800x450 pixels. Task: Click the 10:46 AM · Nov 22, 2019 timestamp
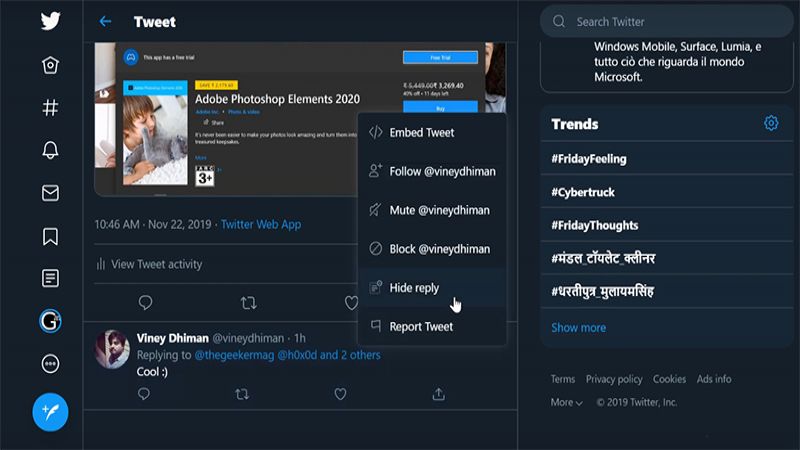pos(153,224)
